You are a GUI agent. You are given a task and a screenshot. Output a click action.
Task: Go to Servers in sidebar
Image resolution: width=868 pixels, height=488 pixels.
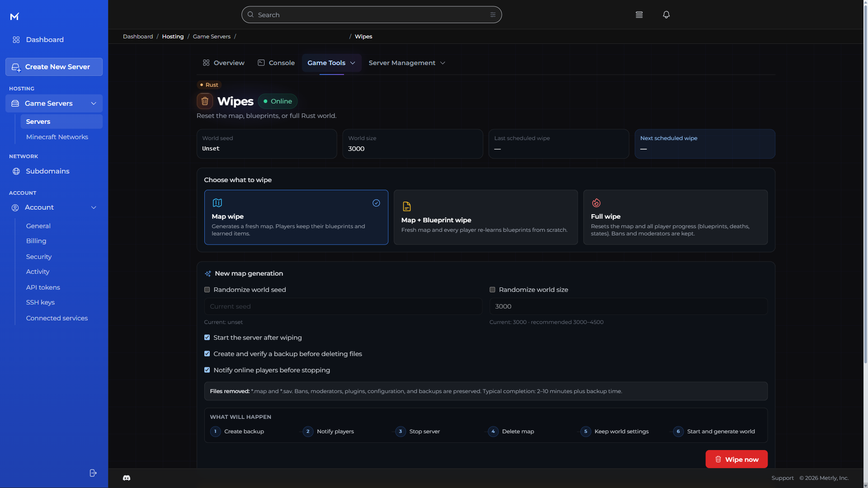pyautogui.click(x=61, y=122)
